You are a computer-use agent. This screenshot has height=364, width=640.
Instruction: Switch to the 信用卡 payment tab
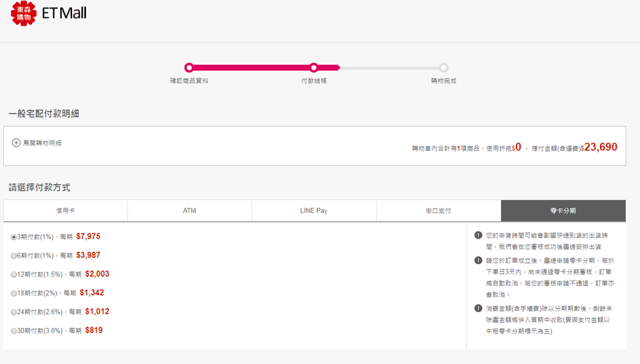pyautogui.click(x=65, y=211)
